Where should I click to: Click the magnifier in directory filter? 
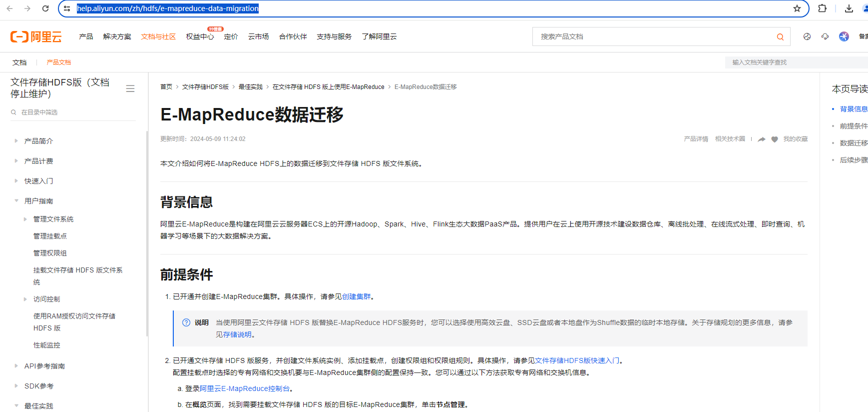click(13, 112)
